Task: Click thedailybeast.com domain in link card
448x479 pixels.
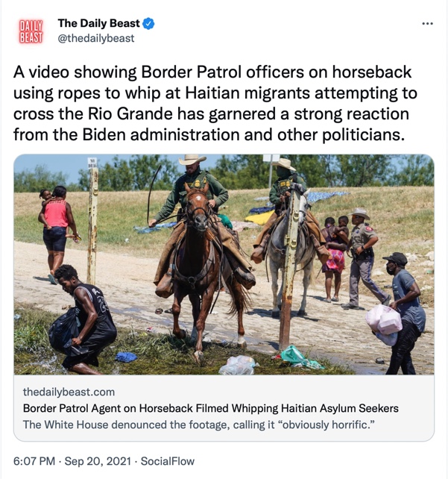Action: 69,392
